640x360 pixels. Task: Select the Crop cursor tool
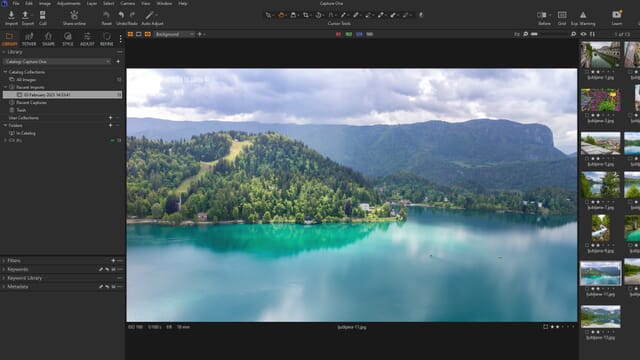point(306,15)
